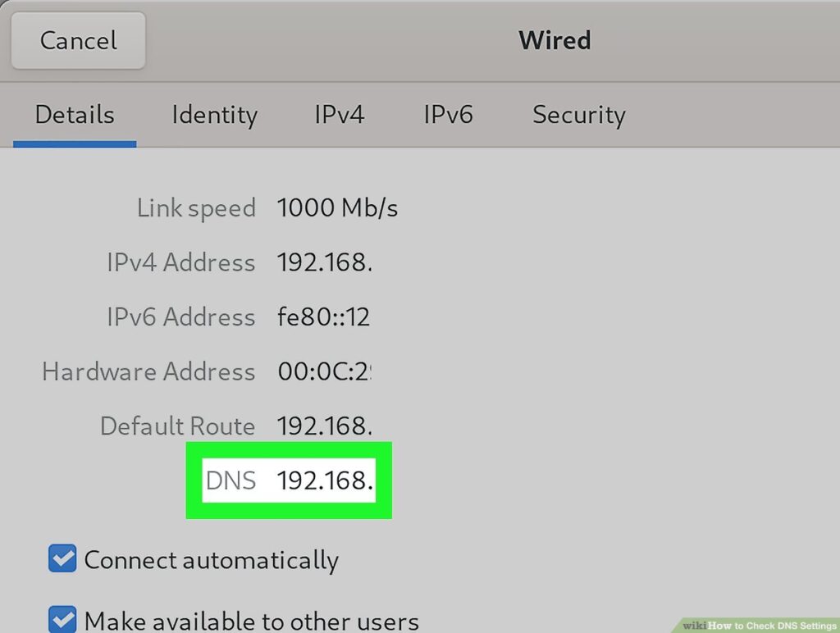Switch to the IPv4 tab

coord(338,115)
